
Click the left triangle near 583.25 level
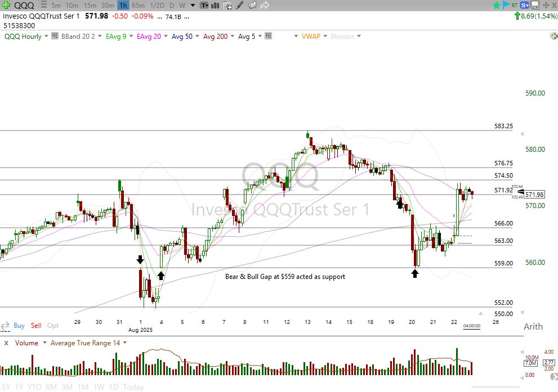click(x=522, y=134)
